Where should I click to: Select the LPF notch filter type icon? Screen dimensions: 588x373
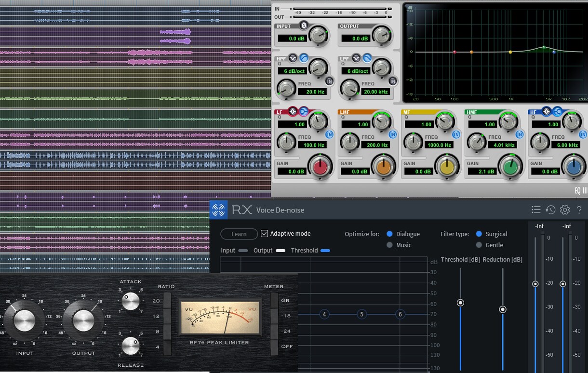click(x=356, y=59)
